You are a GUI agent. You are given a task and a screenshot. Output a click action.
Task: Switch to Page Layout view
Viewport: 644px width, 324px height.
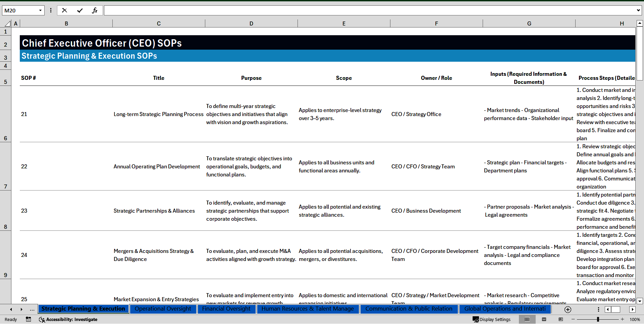(544, 319)
